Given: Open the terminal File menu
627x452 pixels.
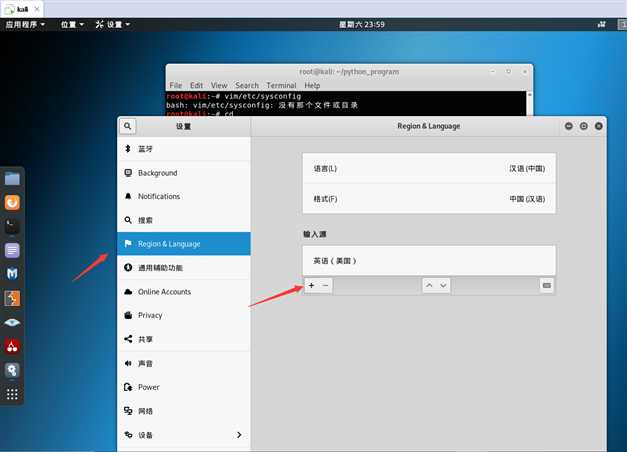Looking at the screenshot, I should tap(176, 85).
